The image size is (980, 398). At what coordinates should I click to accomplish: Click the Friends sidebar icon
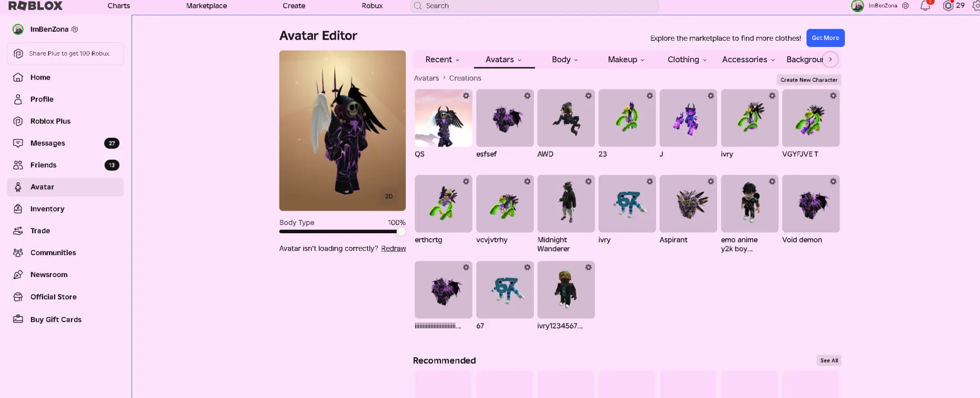[18, 165]
